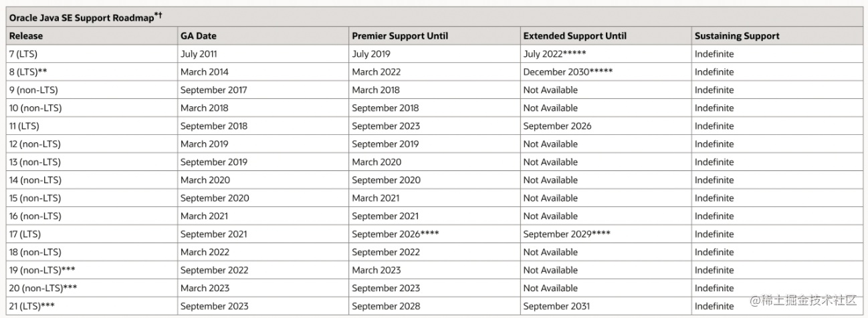868x318 pixels.
Task: Select the "September 2031" extended support cell
Action: coord(556,307)
